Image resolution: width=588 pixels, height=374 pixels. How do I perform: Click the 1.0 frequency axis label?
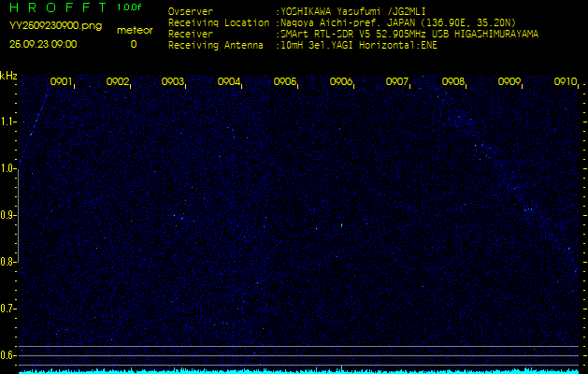click(7, 168)
